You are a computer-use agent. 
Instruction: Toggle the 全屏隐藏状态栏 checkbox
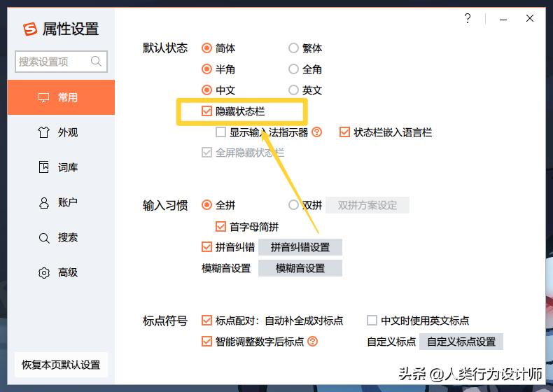point(206,153)
